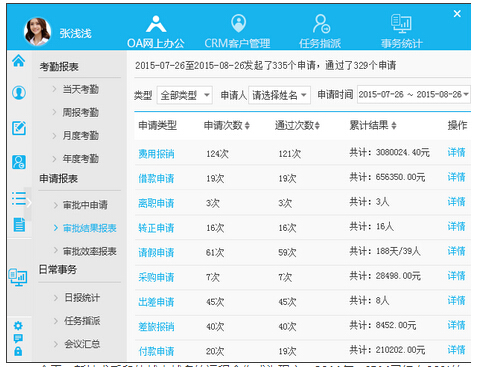
Task: Open the 采购申请 link
Action: point(156,277)
